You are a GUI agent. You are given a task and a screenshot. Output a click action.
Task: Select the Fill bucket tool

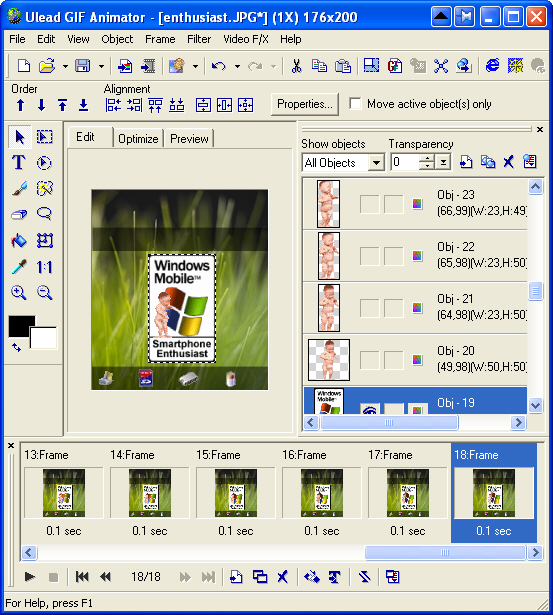click(x=19, y=240)
